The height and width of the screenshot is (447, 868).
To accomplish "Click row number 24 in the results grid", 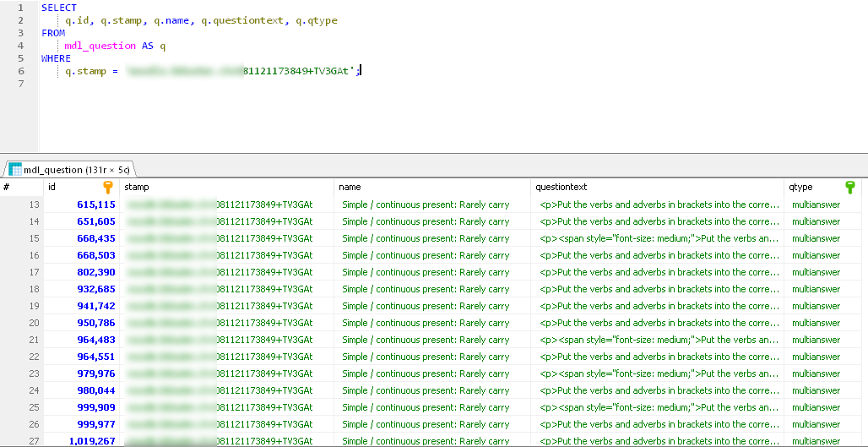I will tap(34, 390).
